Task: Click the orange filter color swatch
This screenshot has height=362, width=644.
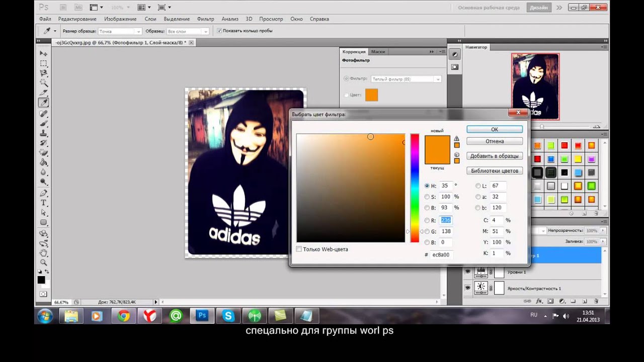Action: click(x=371, y=95)
